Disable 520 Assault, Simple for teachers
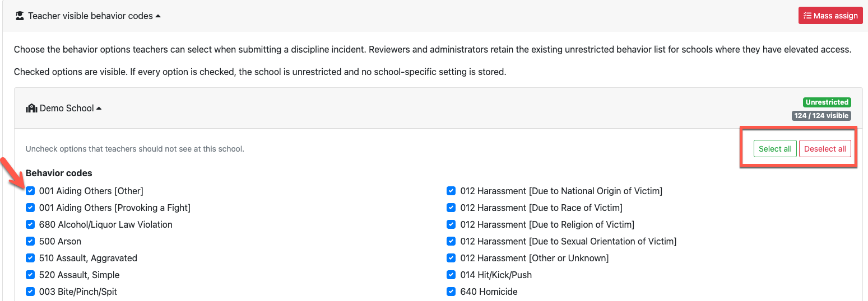The height and width of the screenshot is (301, 868). click(30, 275)
